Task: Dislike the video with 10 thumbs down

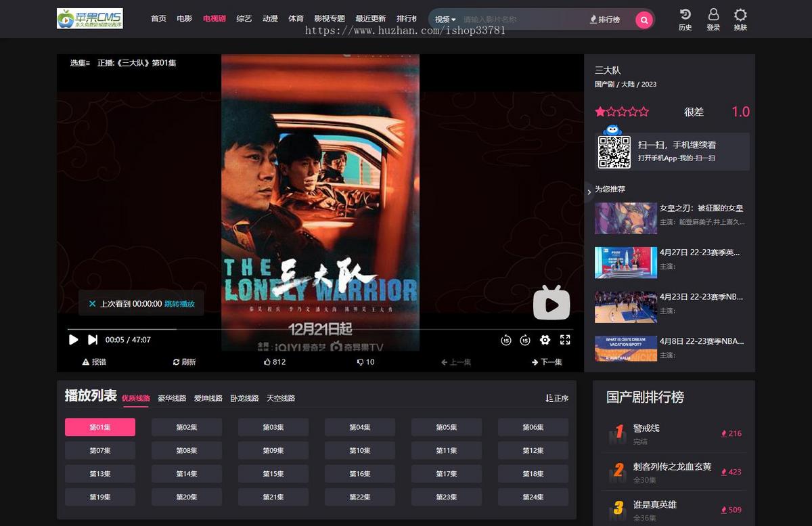Action: (365, 362)
